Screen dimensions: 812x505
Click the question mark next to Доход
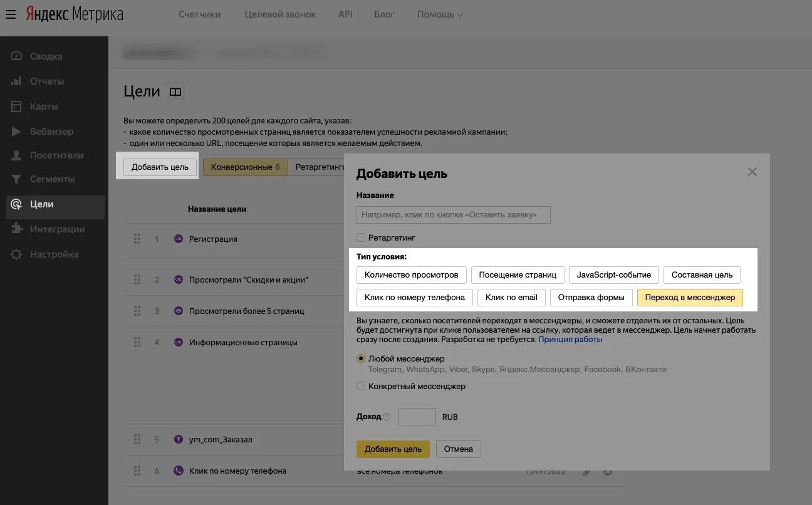click(386, 417)
